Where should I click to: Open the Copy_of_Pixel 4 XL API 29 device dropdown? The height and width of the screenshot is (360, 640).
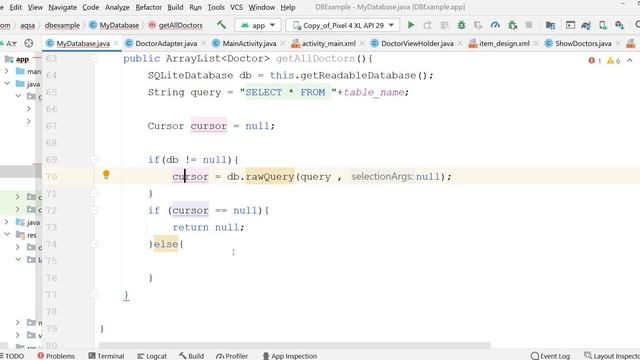pos(343,25)
